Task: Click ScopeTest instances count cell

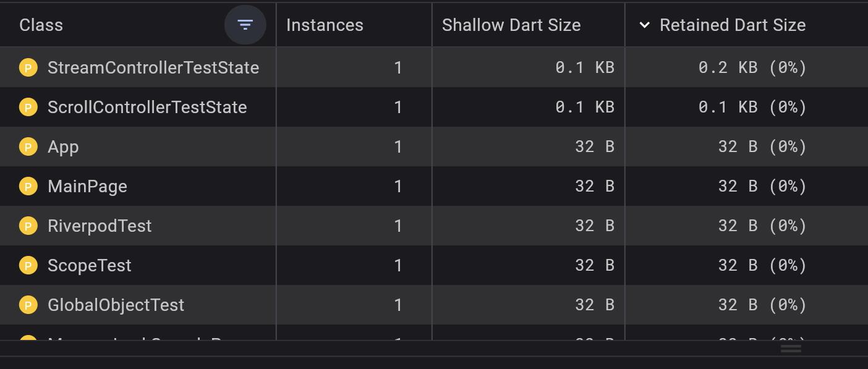Action: coord(398,265)
